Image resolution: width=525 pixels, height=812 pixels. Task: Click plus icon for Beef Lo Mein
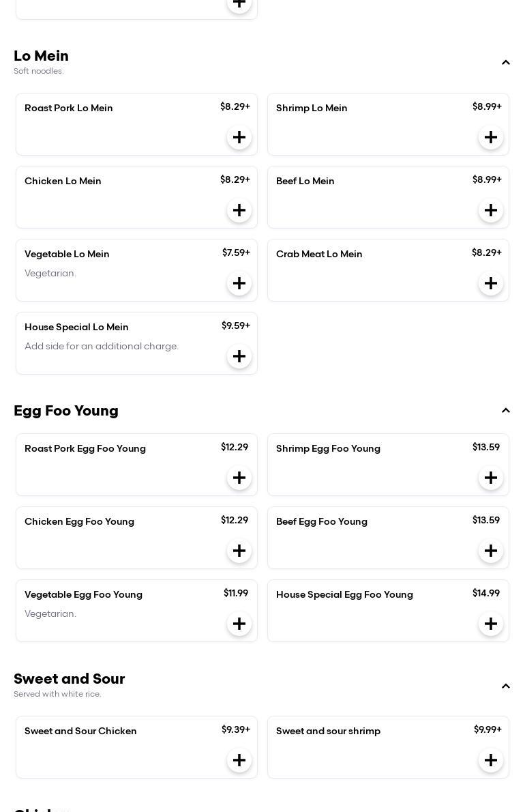coord(491,210)
